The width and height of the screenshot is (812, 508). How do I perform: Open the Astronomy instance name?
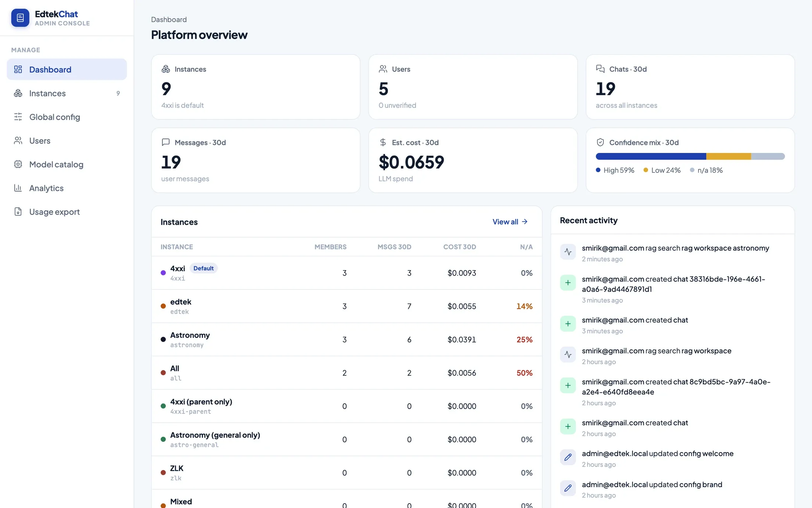(x=190, y=335)
